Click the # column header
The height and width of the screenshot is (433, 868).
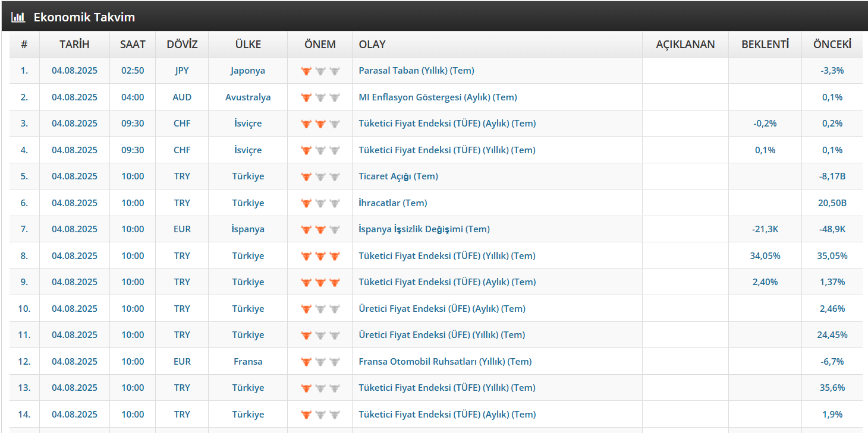pyautogui.click(x=24, y=45)
